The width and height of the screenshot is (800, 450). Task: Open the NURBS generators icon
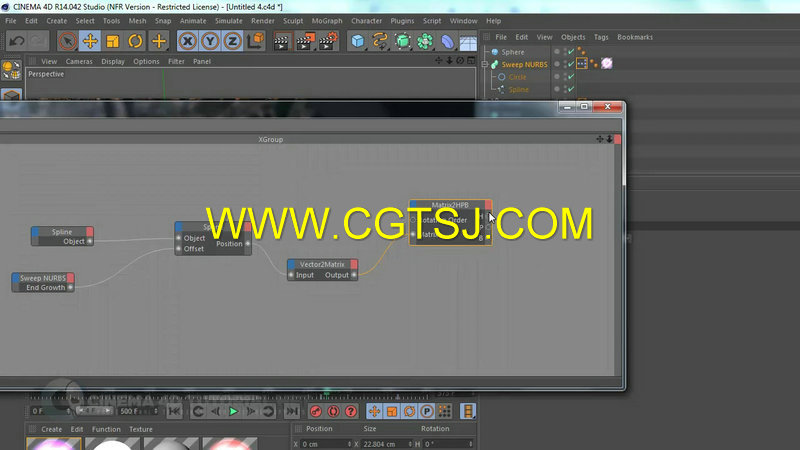[x=403, y=41]
